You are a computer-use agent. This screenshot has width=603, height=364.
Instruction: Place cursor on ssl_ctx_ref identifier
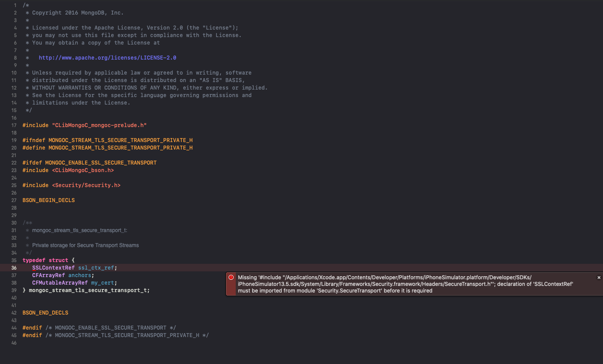pos(97,268)
